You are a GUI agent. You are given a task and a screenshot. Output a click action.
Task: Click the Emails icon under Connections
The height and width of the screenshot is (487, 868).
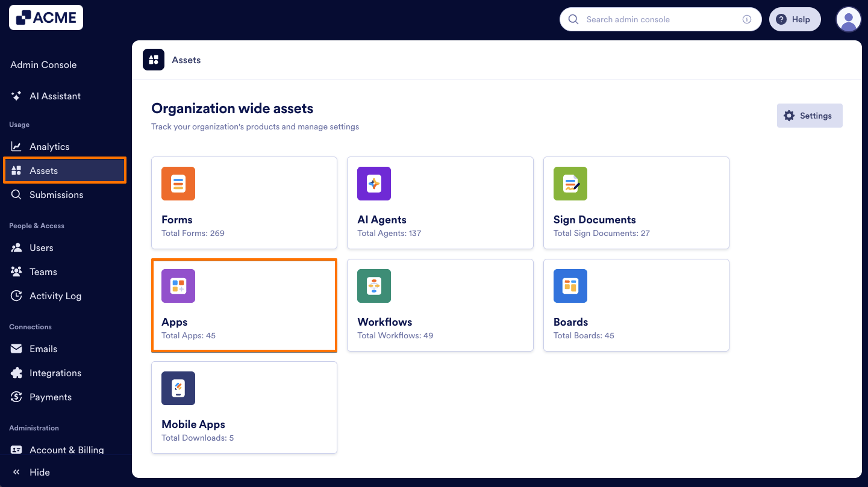point(16,349)
